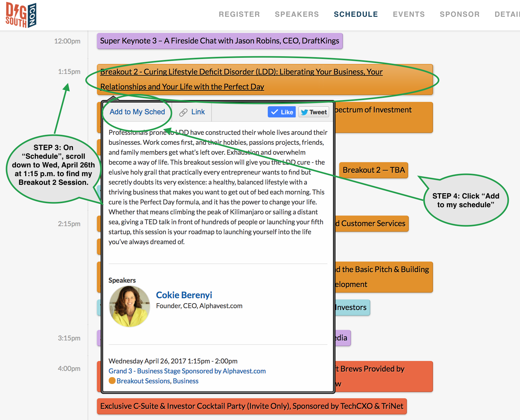The width and height of the screenshot is (520, 420).
Task: Click the Business category link
Action: coord(185,381)
